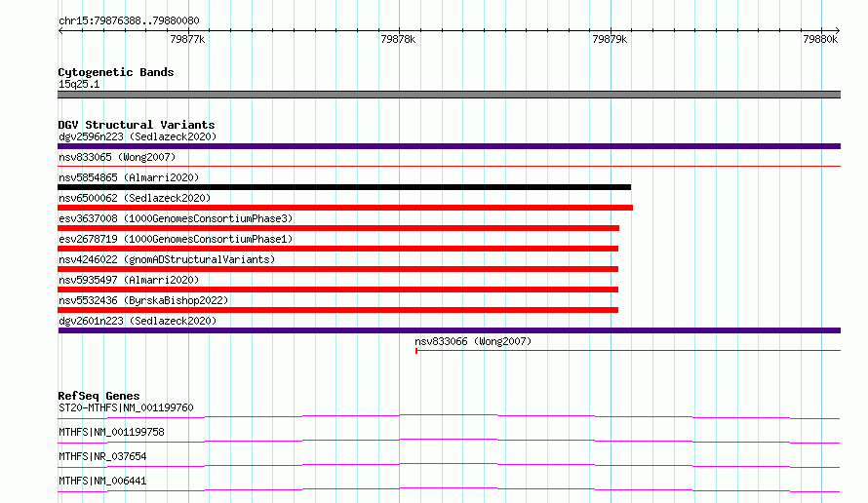
Task: Click the 79877k ruler tick label
Action: [187, 39]
